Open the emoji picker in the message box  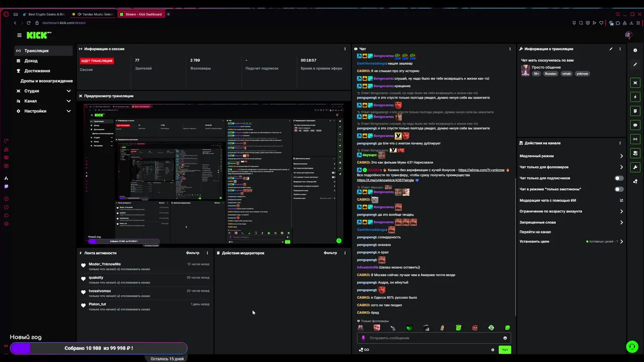[505, 338]
